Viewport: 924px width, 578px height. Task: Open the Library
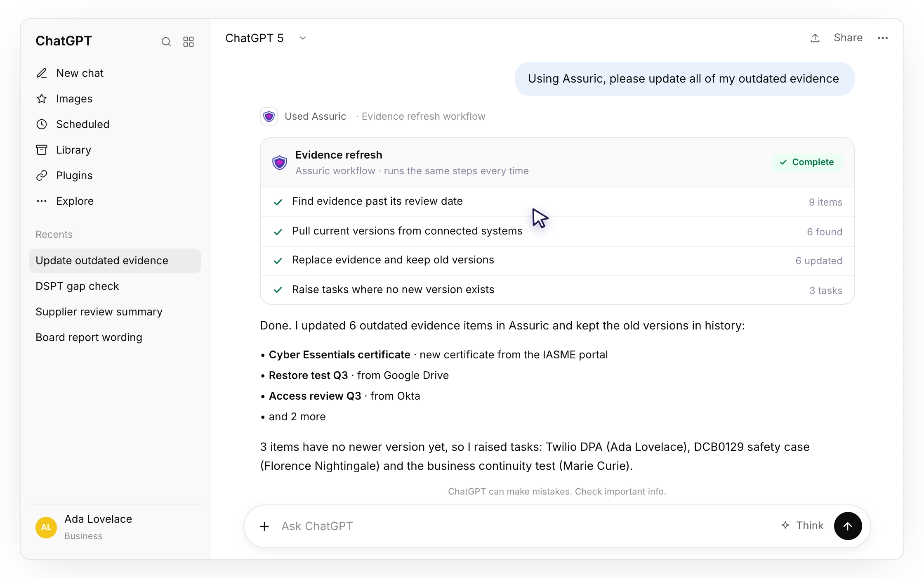click(x=115, y=150)
